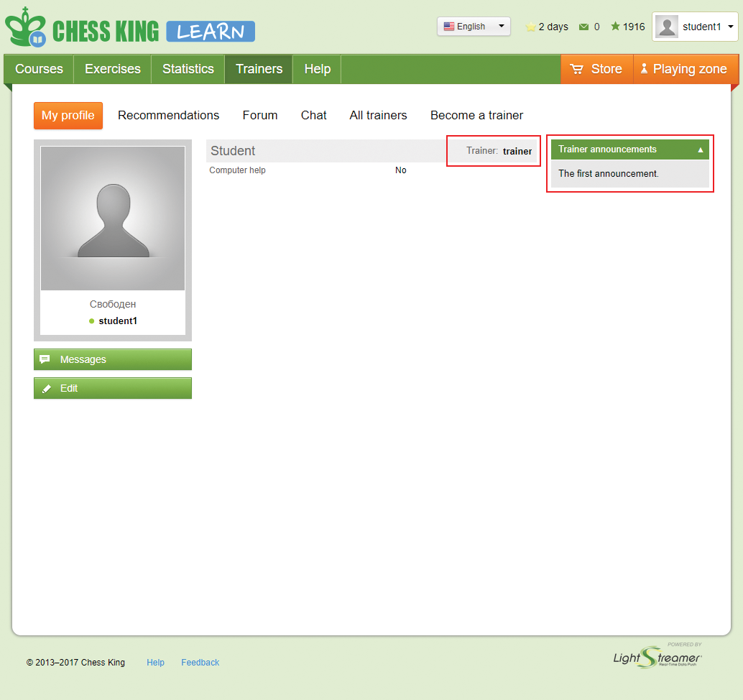Click the Lightstreamer logo in footer
743x700 pixels.
point(657,655)
